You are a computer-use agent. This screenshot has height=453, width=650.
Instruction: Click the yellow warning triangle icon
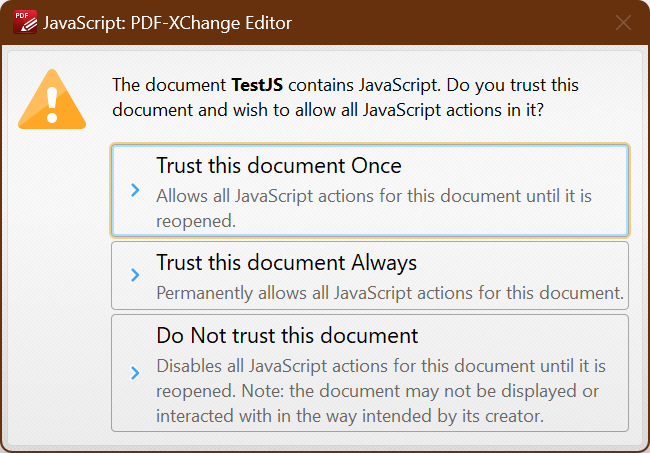(x=50, y=100)
